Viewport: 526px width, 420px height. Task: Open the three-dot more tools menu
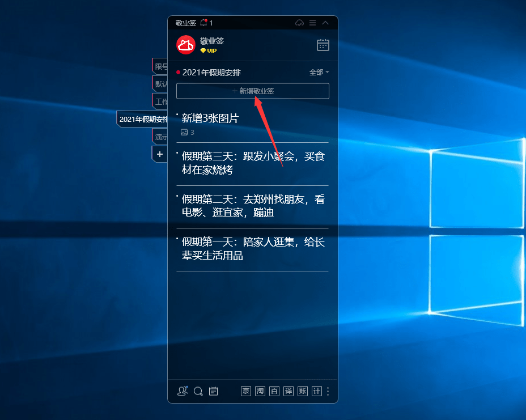pyautogui.click(x=328, y=391)
